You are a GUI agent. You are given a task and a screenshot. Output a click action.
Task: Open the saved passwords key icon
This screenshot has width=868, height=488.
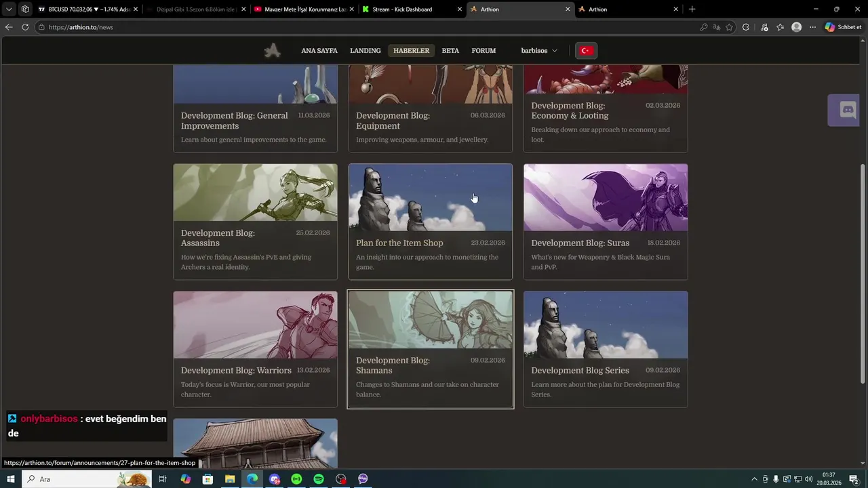click(x=704, y=27)
